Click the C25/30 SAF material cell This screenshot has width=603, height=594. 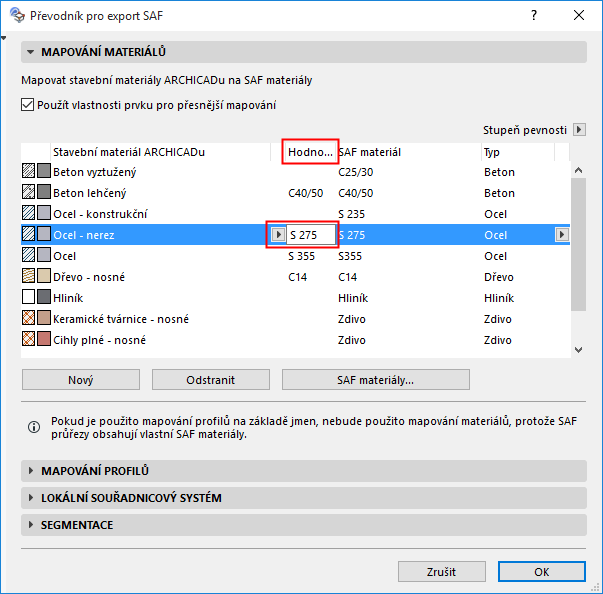356,172
